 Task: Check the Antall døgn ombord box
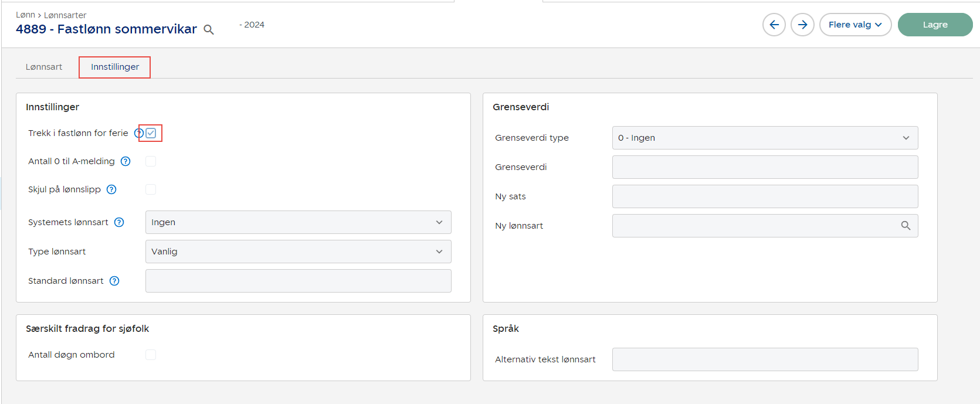tap(151, 355)
